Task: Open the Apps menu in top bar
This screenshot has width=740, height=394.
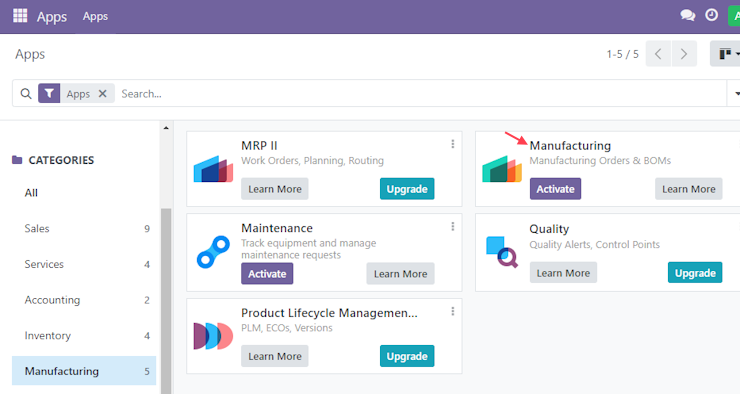Action: 95,16
